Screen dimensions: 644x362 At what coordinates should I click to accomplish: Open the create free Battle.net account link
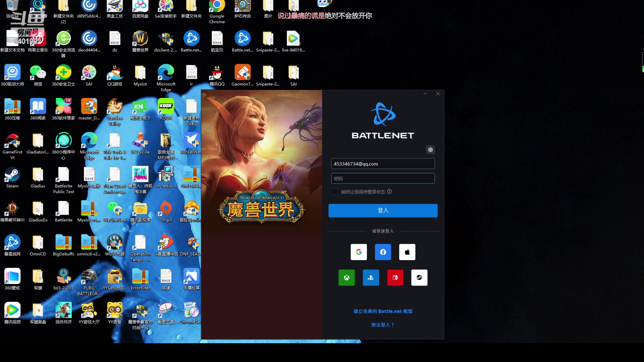(x=383, y=311)
